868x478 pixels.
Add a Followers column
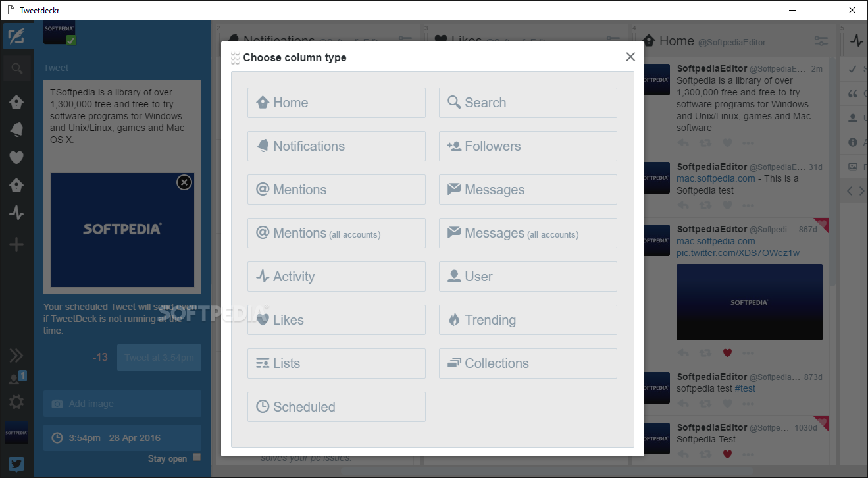528,146
